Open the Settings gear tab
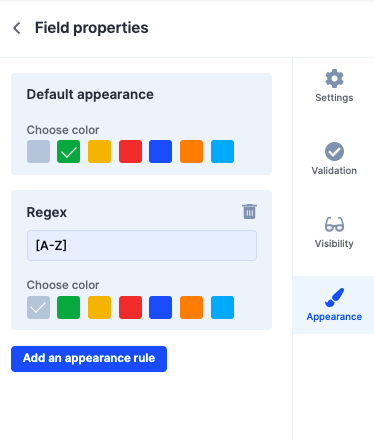Screen dimensions: 374x440 click(334, 86)
